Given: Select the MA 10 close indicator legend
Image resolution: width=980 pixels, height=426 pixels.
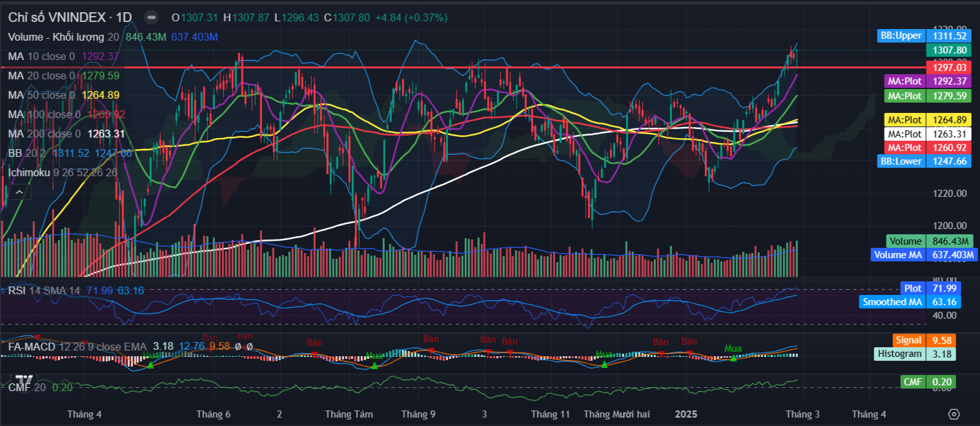Looking at the screenshot, I should 41,56.
